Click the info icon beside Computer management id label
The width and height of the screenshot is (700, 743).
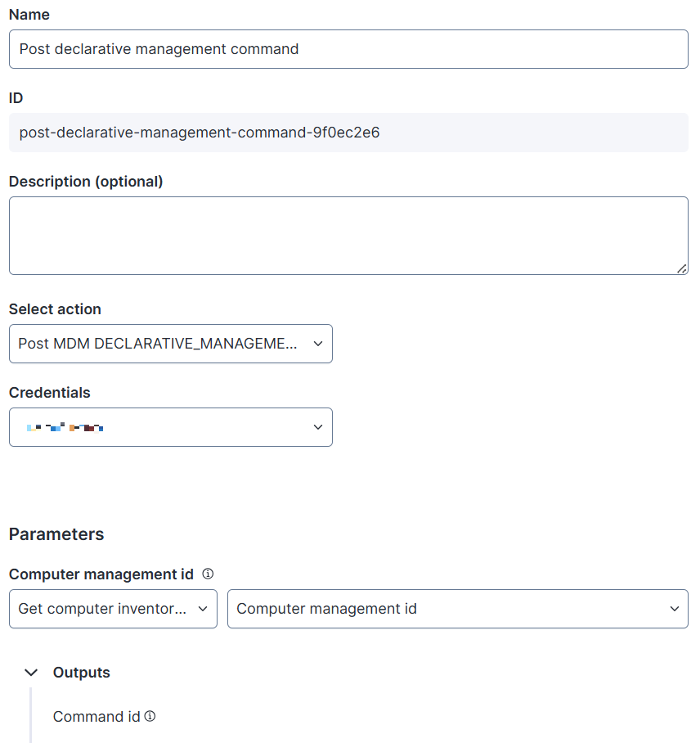point(208,574)
